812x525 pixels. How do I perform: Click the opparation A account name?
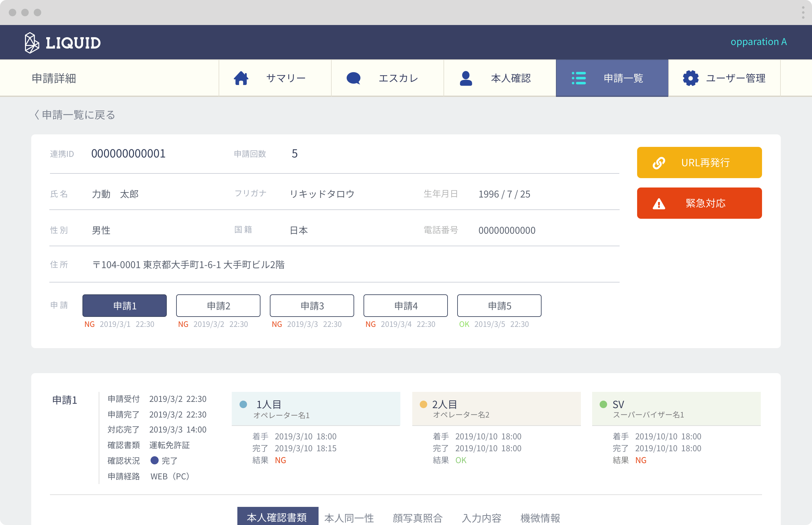click(x=758, y=42)
